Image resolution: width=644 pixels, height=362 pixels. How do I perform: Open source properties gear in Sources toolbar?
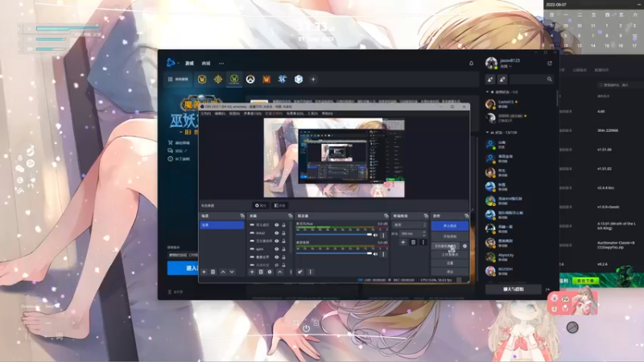pyautogui.click(x=270, y=272)
